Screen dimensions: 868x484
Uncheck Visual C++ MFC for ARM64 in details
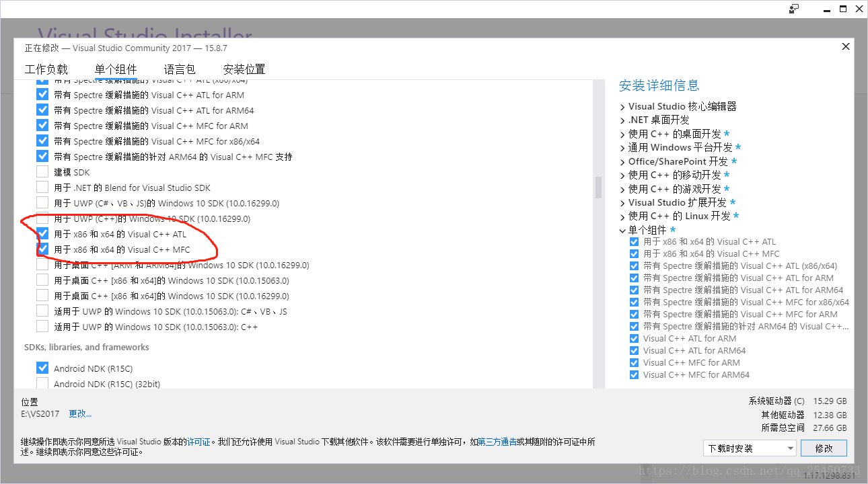point(634,374)
